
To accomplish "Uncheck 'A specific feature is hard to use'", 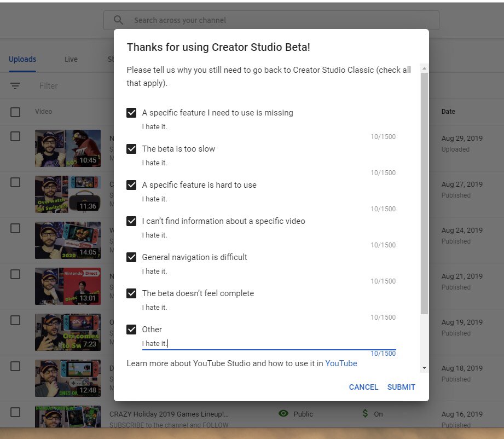I will click(131, 185).
